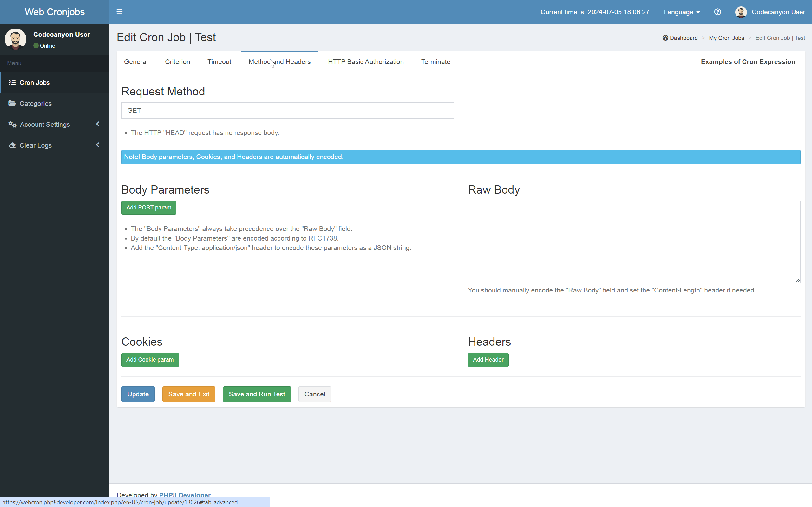
Task: Open the Language dropdown
Action: pyautogui.click(x=681, y=12)
